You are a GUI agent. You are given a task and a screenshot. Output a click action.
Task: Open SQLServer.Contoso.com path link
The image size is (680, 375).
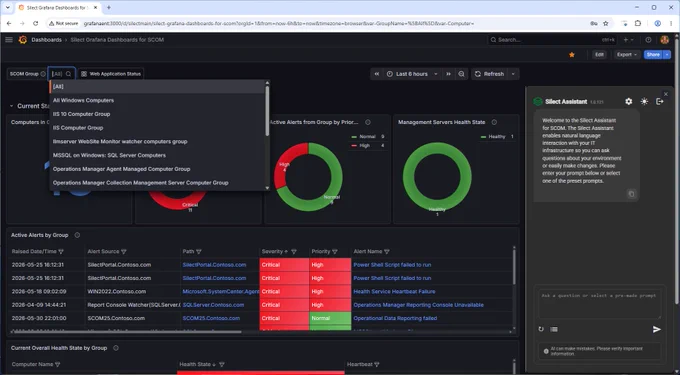(213, 305)
